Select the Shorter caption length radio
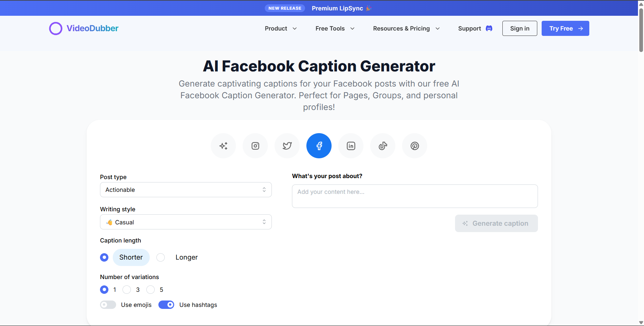Image resolution: width=644 pixels, height=326 pixels. point(104,257)
